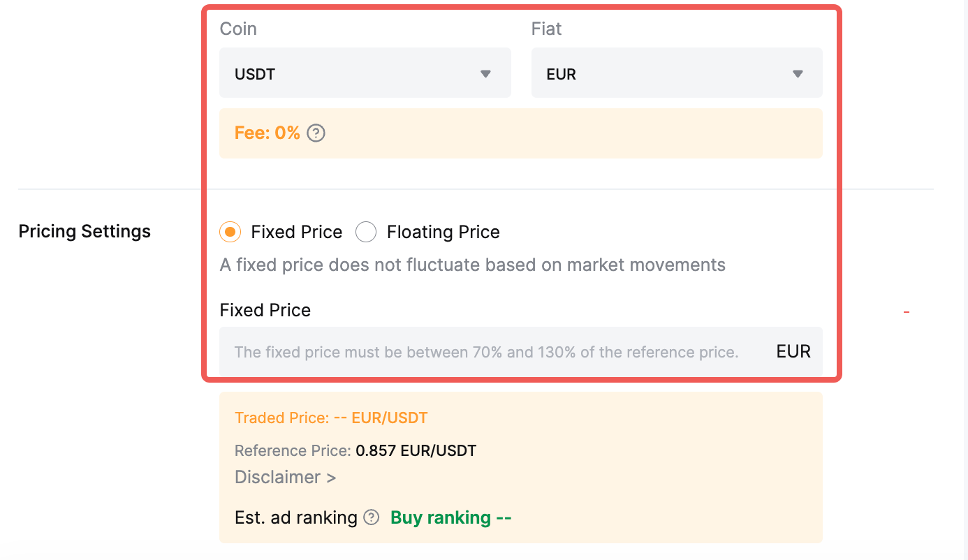Screen dimensions: 968x560
Task: Click the Fixed Price input field
Action: click(489, 352)
